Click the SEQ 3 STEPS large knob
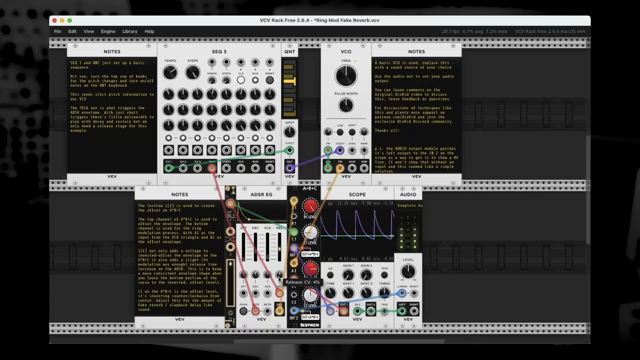This screenshot has width=640, height=360. click(193, 73)
